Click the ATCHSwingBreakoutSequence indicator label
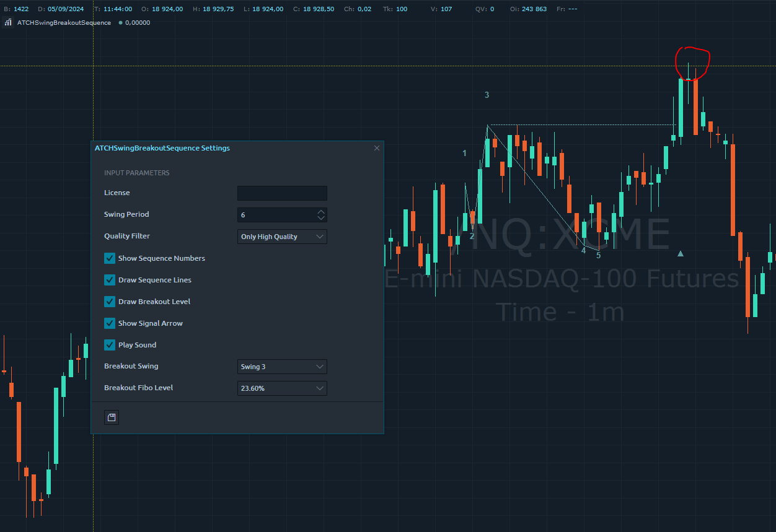 point(64,22)
